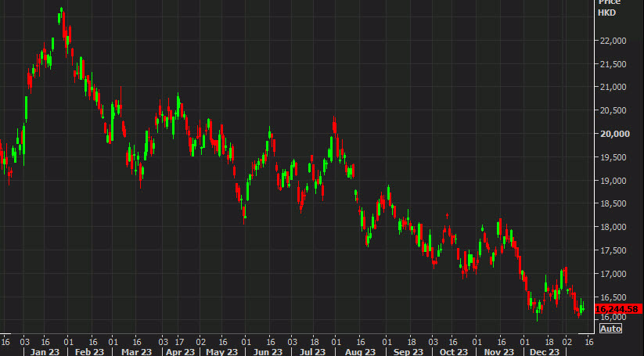The width and height of the screenshot is (644, 356).
Task: Click the 18,000 price axis label
Action: click(615, 227)
